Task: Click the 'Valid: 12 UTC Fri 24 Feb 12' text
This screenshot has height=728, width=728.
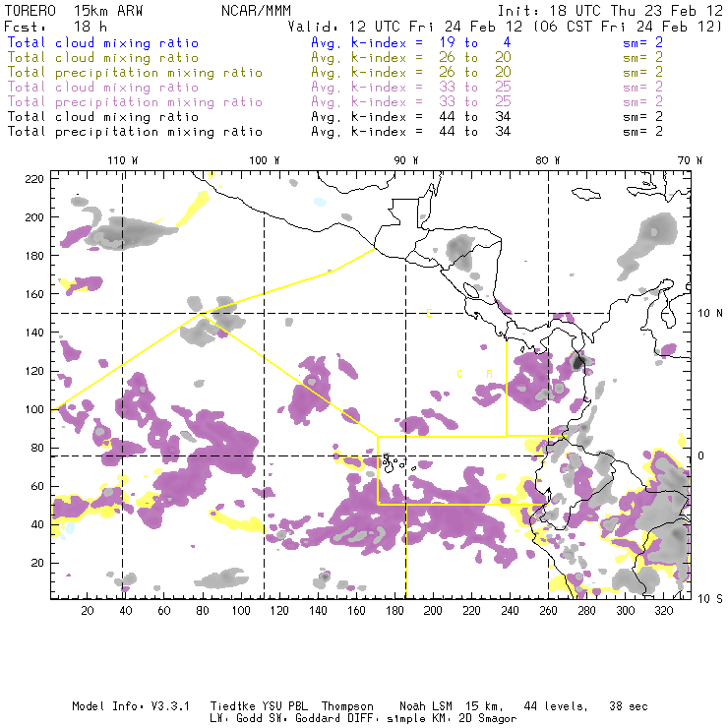Action: pyautogui.click(x=405, y=27)
